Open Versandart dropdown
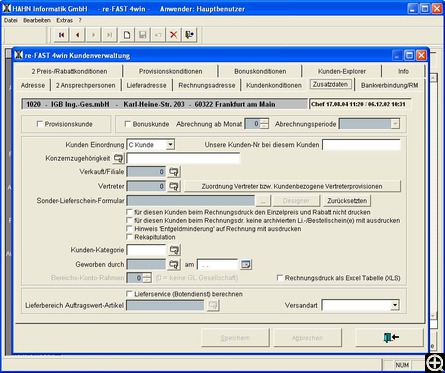The image size is (445, 373). 395,305
